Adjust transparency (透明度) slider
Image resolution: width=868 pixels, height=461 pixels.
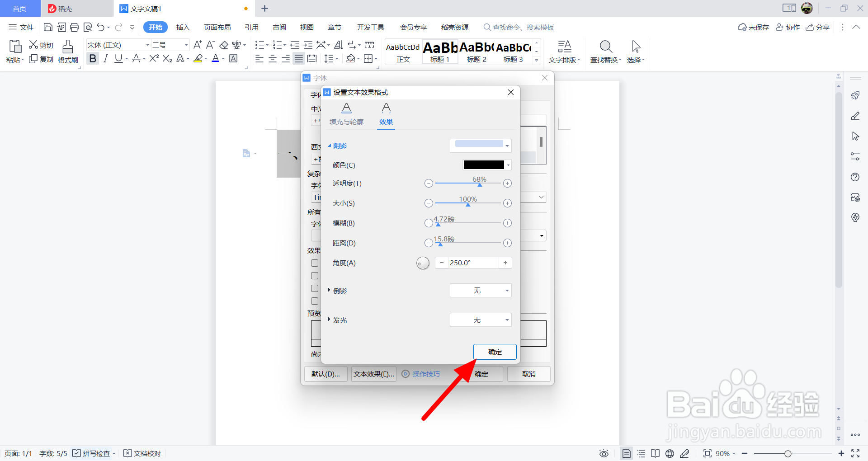tap(480, 184)
